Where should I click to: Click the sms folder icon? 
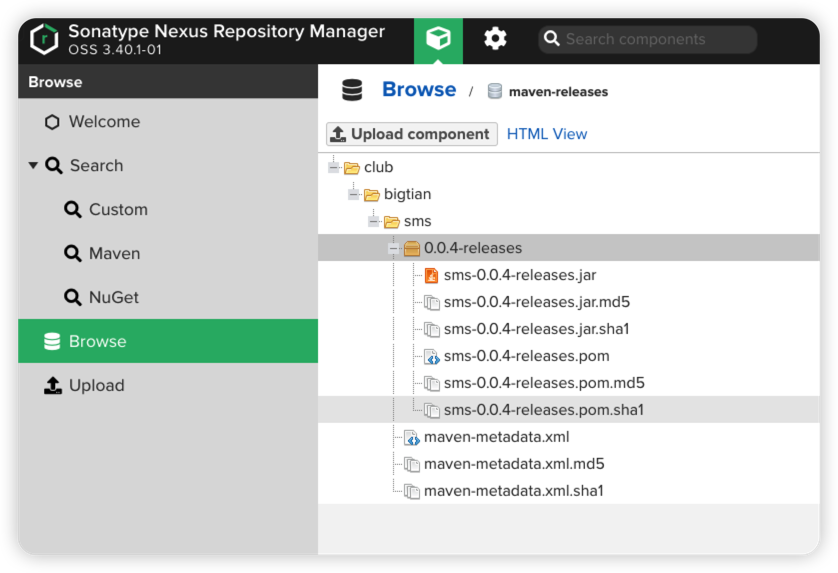coord(392,221)
